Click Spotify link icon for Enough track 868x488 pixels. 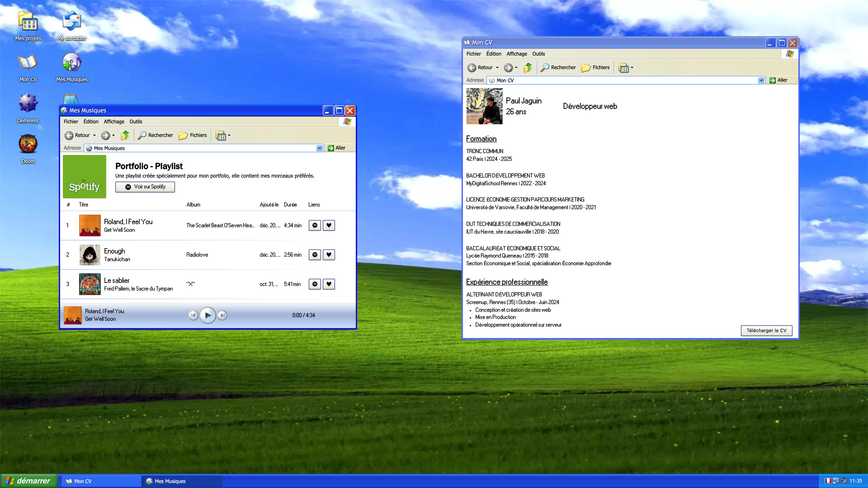coord(314,255)
